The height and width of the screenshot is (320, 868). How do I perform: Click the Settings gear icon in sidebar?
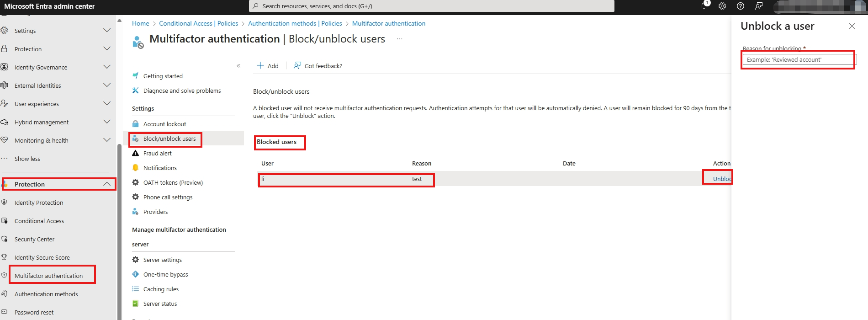(4, 30)
